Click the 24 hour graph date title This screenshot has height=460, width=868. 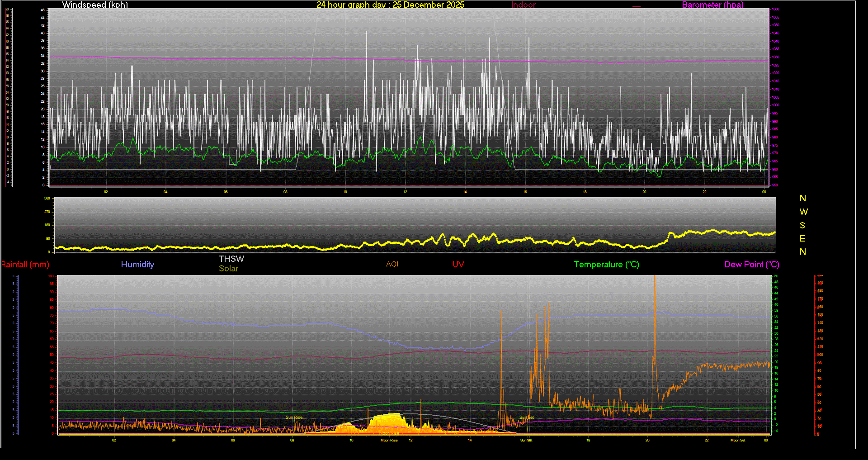pyautogui.click(x=390, y=5)
